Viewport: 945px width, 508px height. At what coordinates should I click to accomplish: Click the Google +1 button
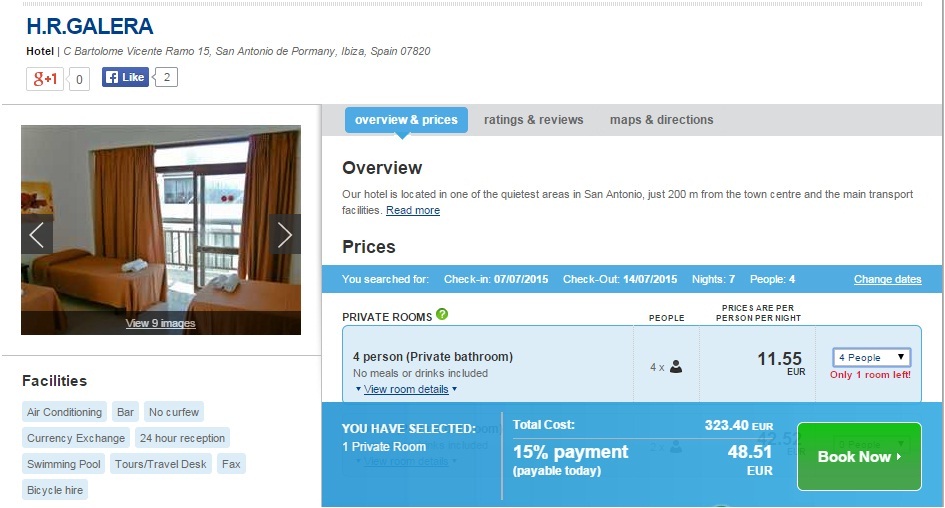point(45,78)
